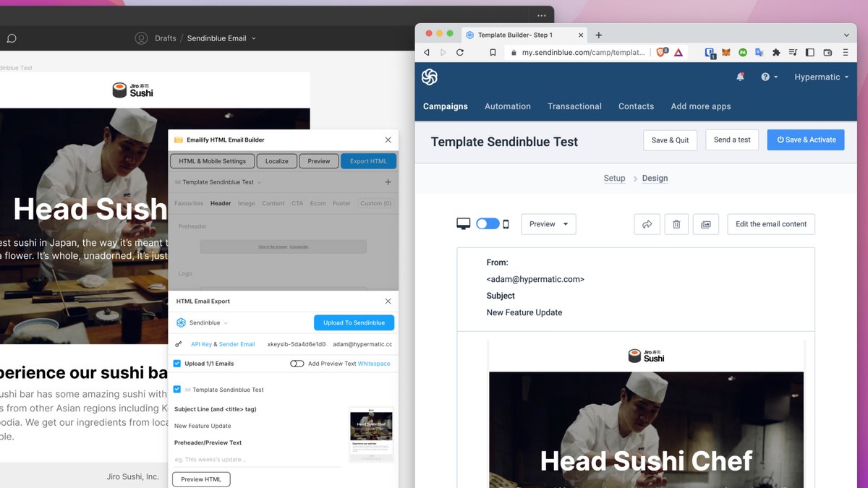
Task: Open Add more apps menu
Action: pyautogui.click(x=701, y=106)
